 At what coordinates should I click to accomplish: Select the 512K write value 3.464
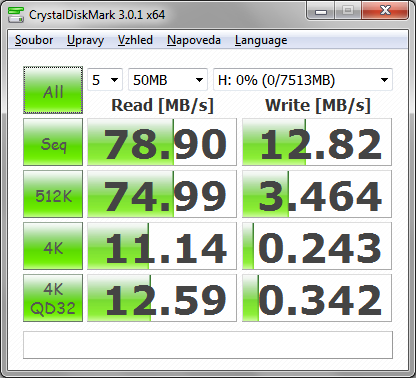point(317,194)
